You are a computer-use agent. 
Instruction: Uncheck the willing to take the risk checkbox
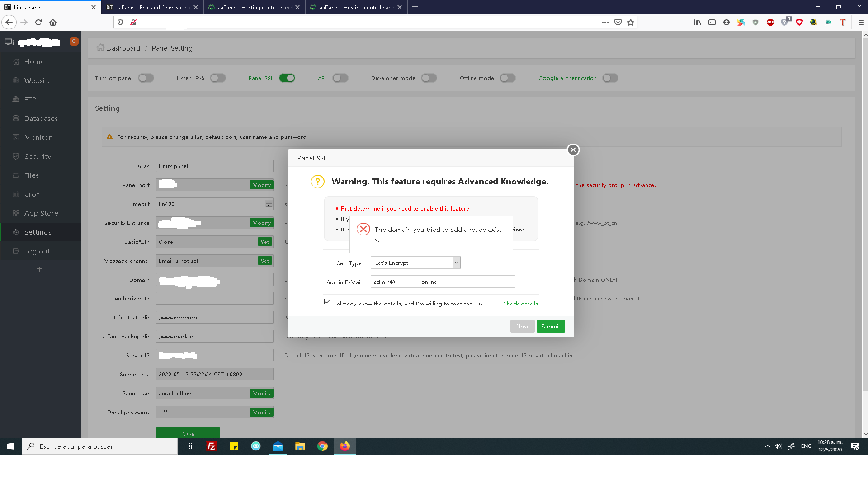(x=327, y=301)
